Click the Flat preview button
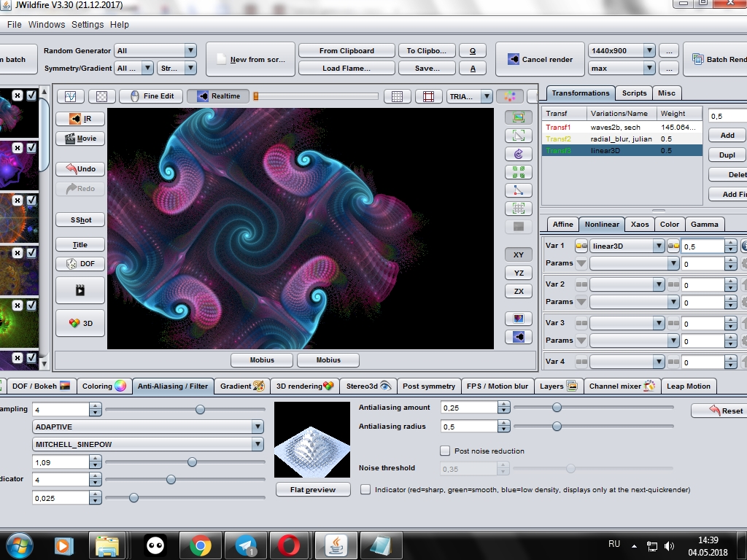This screenshot has height=560, width=747. [312, 489]
